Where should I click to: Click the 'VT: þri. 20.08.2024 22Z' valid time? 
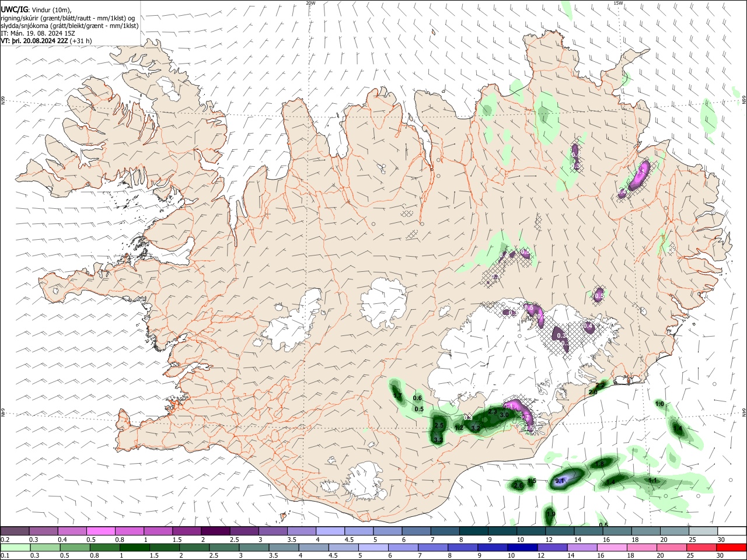click(34, 41)
